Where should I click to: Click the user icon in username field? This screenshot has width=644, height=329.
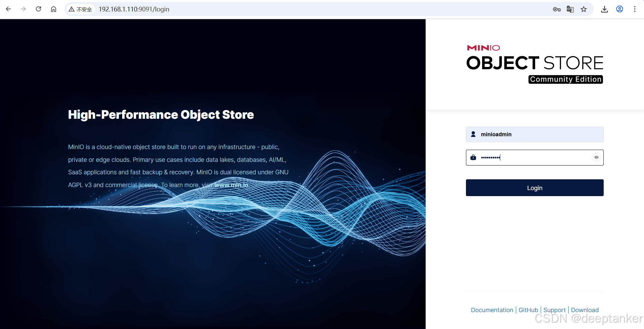(x=473, y=134)
